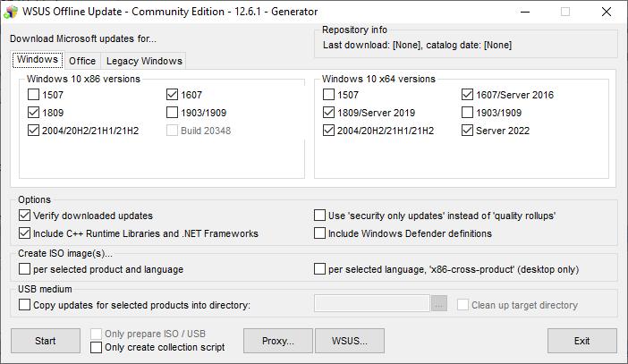This screenshot has height=364, width=628.
Task: Uncheck x64 2004/20H2/21H1/21H2 checkbox
Action: [x=328, y=131]
